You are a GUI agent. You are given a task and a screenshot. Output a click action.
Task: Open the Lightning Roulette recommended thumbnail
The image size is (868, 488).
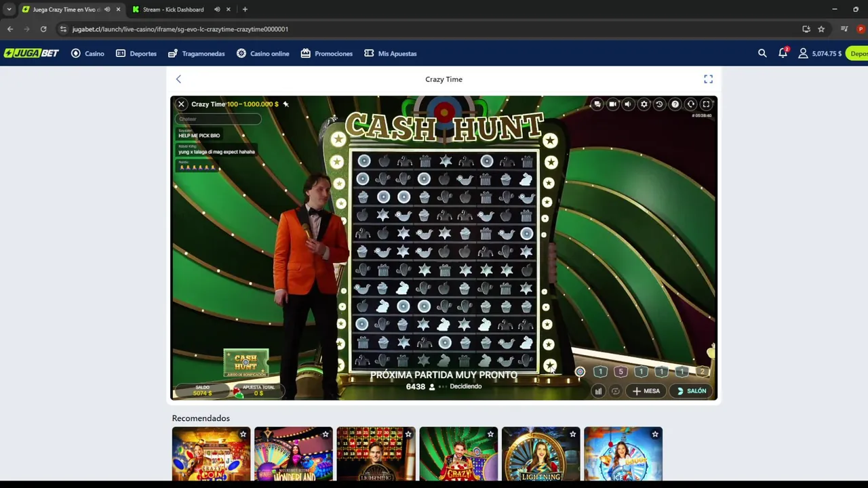[x=376, y=453]
